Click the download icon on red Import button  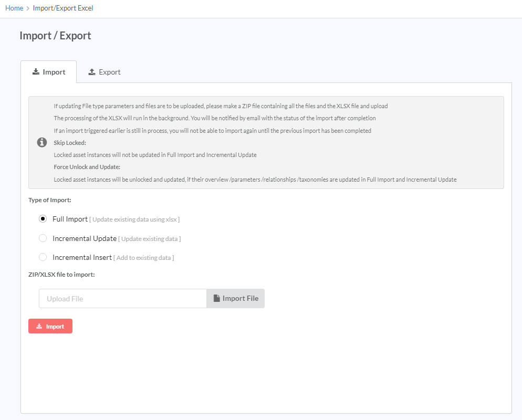39,326
